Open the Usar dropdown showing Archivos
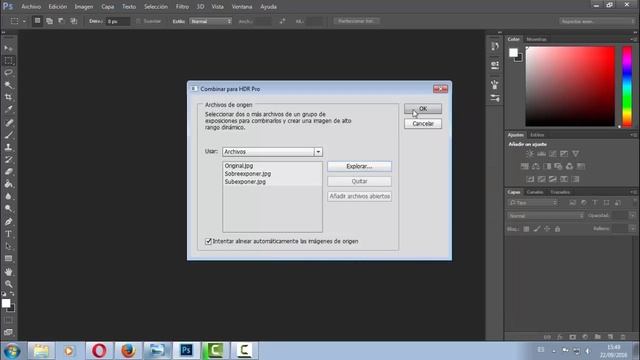640x360 pixels. pyautogui.click(x=272, y=151)
